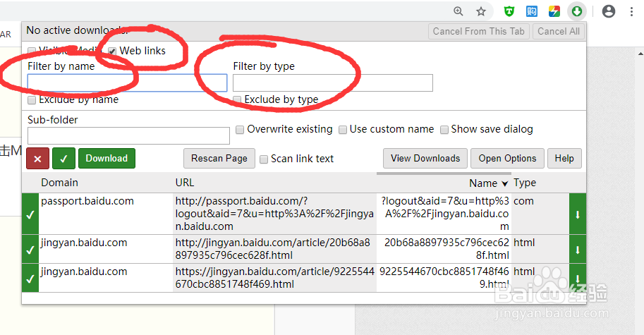Viewport: 644px width, 335px height.
Task: Bookmark this page with the star icon
Action: (x=481, y=11)
